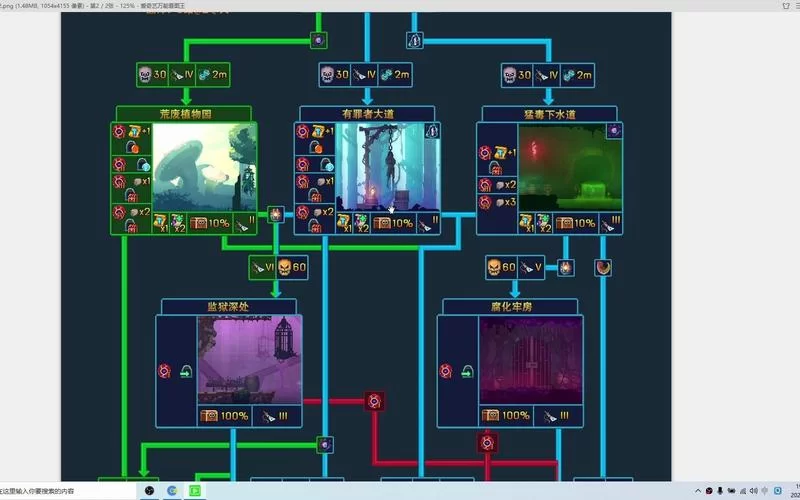Click gear level IV above 荒废植物园

[x=182, y=74]
